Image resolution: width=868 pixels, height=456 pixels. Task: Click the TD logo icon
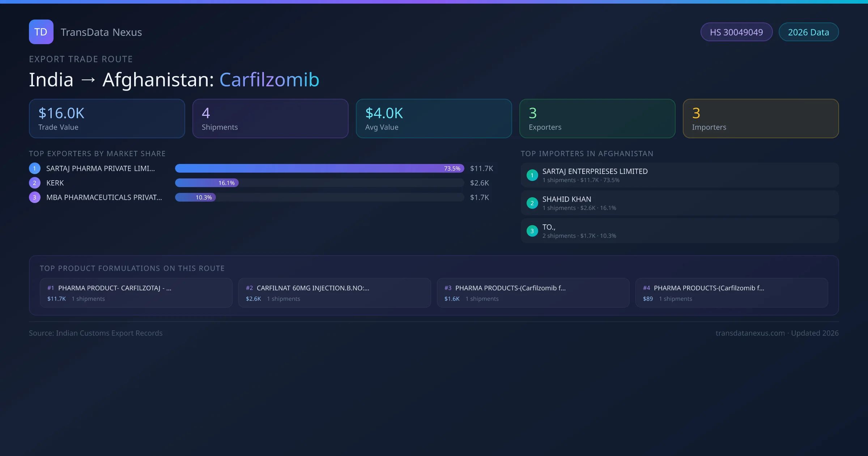click(41, 32)
